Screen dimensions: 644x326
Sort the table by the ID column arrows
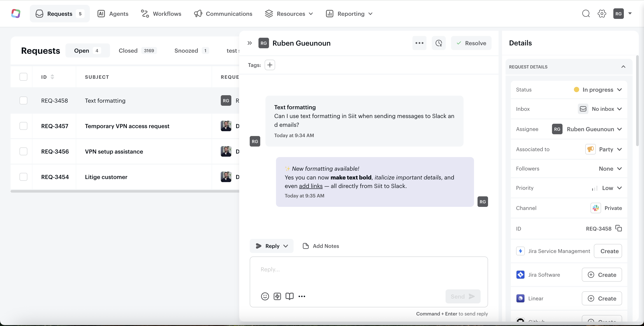point(52,77)
